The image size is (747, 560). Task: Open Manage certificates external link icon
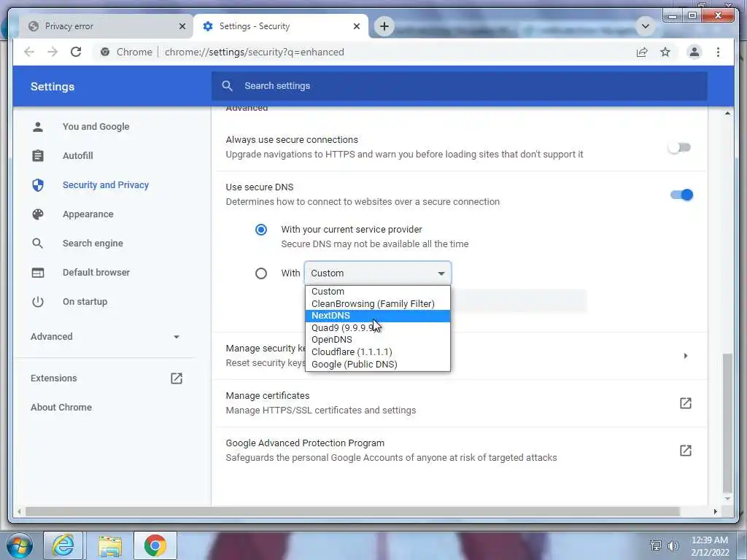coord(686,403)
